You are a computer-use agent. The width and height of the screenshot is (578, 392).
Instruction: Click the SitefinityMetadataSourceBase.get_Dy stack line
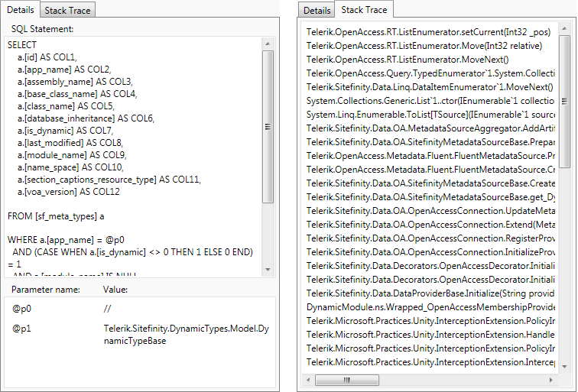[x=430, y=197]
